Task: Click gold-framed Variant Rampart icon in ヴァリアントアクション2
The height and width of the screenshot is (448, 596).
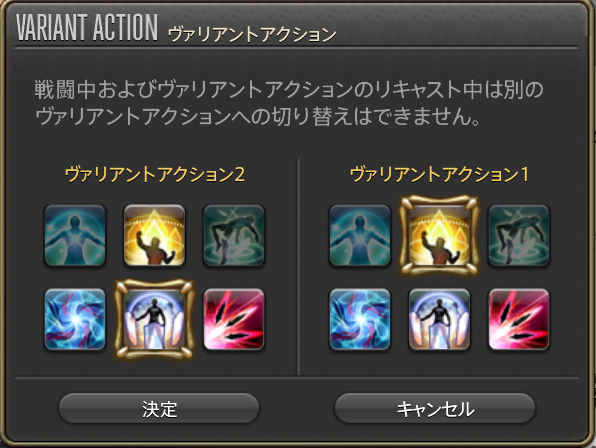Action: (154, 319)
